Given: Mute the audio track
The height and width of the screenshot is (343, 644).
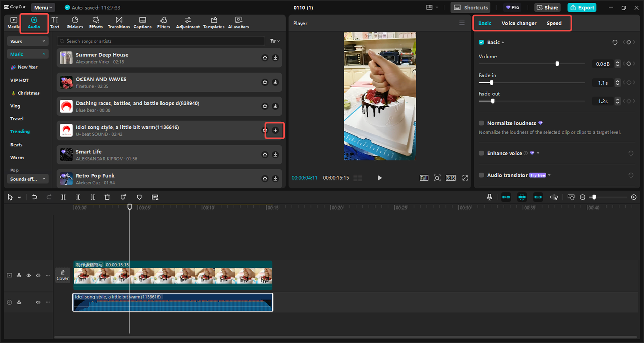Looking at the screenshot, I should coord(38,302).
